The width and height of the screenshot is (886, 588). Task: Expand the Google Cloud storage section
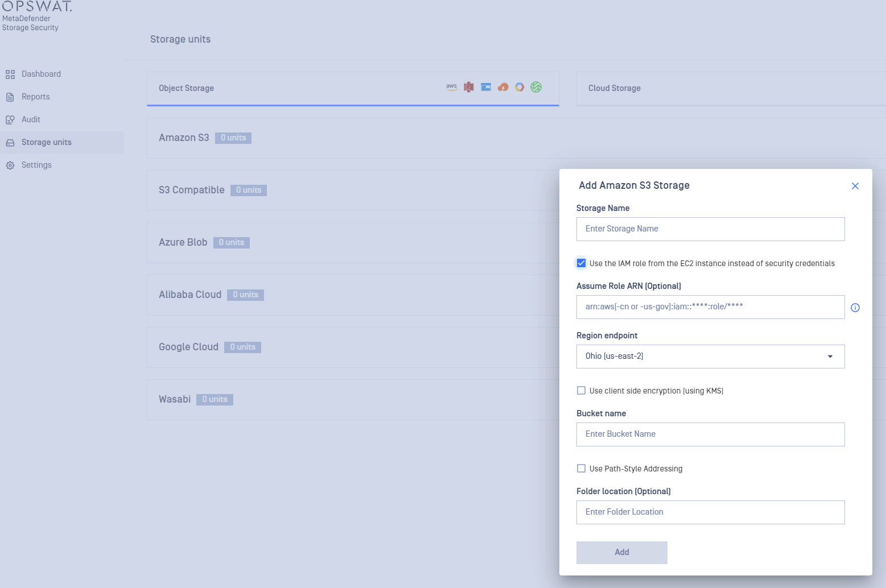point(353,347)
